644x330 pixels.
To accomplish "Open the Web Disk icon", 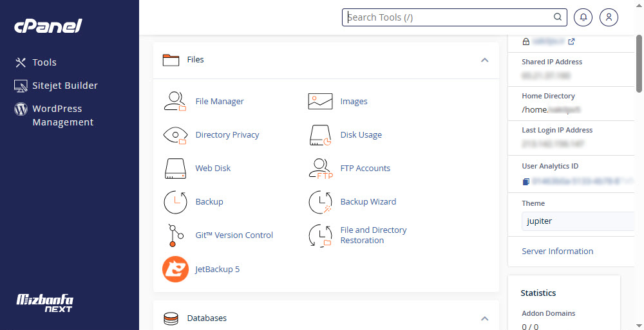I will pos(175,169).
